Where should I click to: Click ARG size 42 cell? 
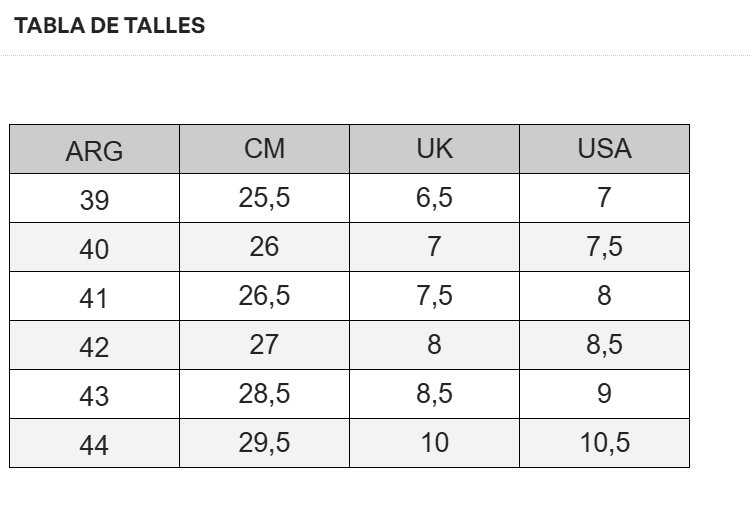94,347
